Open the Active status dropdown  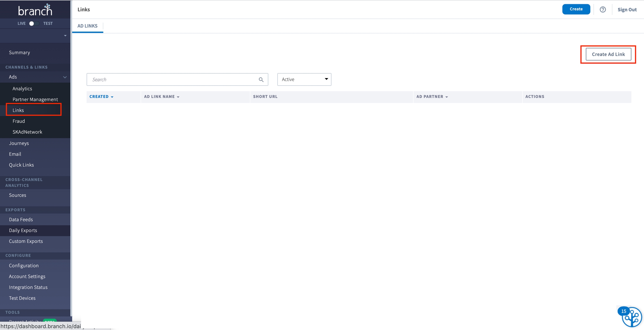click(304, 79)
